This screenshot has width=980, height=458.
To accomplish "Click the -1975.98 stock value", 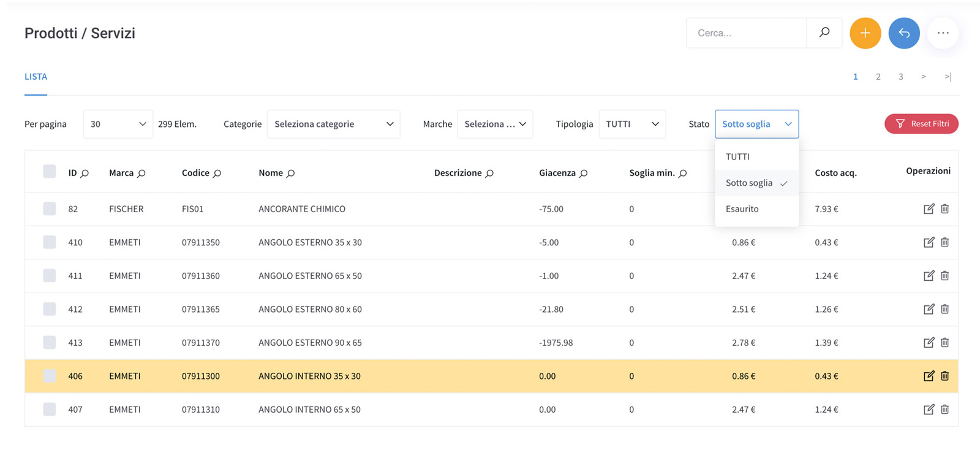I will tap(556, 343).
